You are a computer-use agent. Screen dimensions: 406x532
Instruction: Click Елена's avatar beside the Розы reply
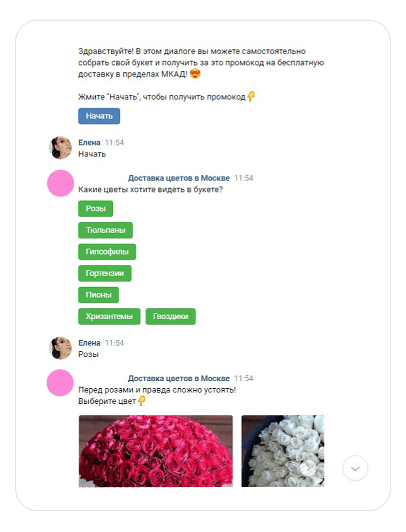click(x=61, y=348)
